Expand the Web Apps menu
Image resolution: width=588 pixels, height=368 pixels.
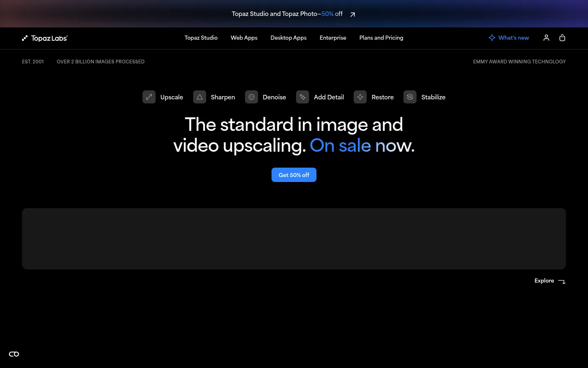click(244, 38)
